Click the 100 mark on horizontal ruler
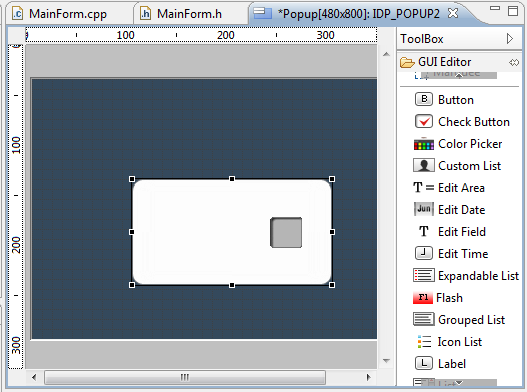 (x=125, y=35)
